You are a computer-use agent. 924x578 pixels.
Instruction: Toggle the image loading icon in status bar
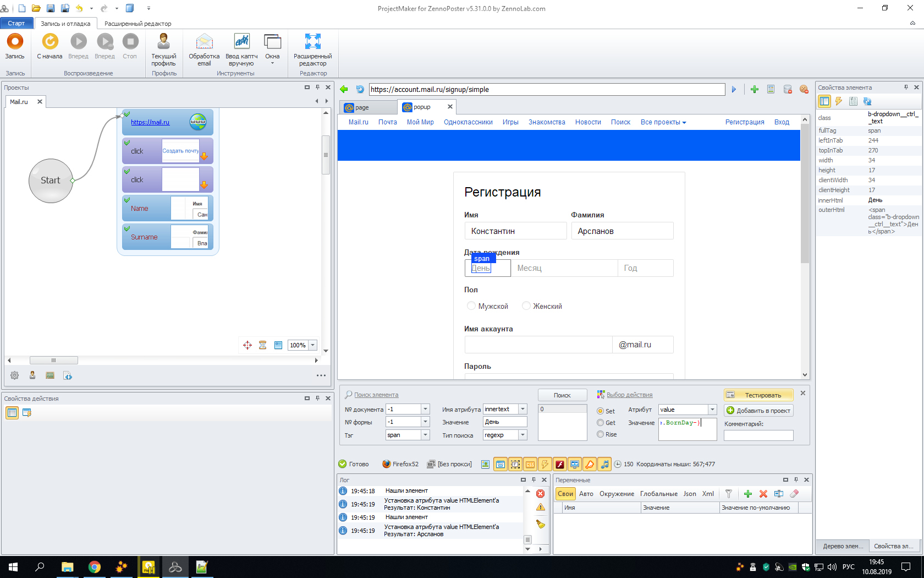[485, 464]
